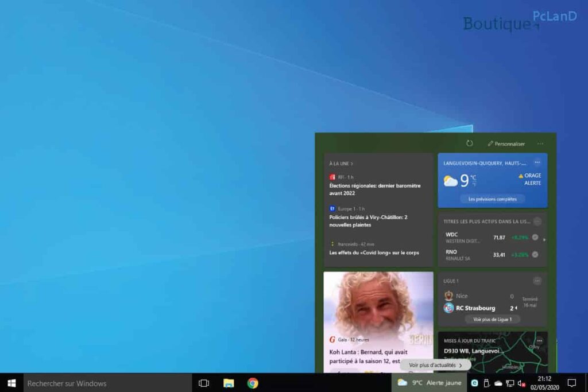
Task: Launch File Explorer from the taskbar
Action: point(229,383)
